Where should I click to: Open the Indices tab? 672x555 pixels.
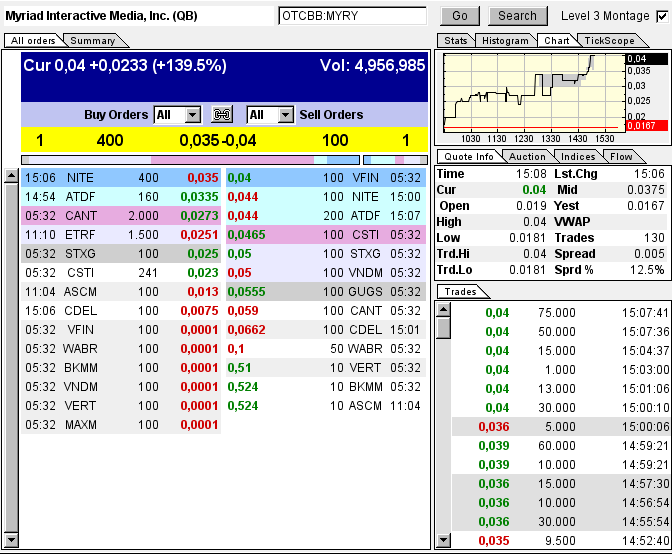[x=578, y=157]
